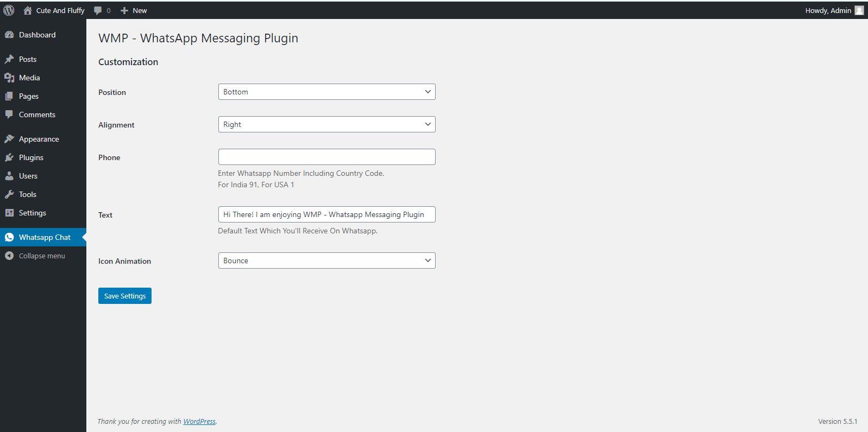Open the Settings menu item
868x432 pixels.
[33, 213]
